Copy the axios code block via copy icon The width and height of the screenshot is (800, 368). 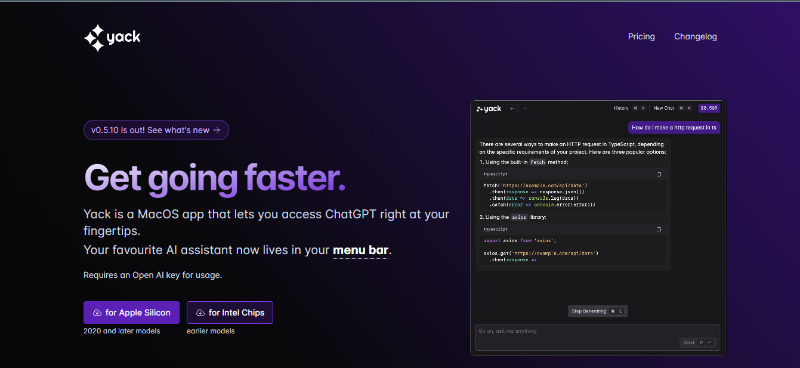coord(659,229)
